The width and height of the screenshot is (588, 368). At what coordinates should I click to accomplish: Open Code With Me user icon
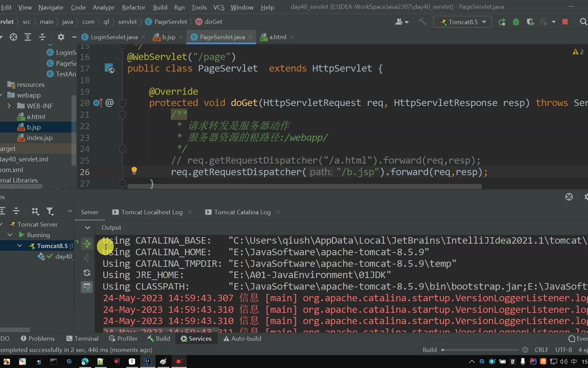[402, 22]
